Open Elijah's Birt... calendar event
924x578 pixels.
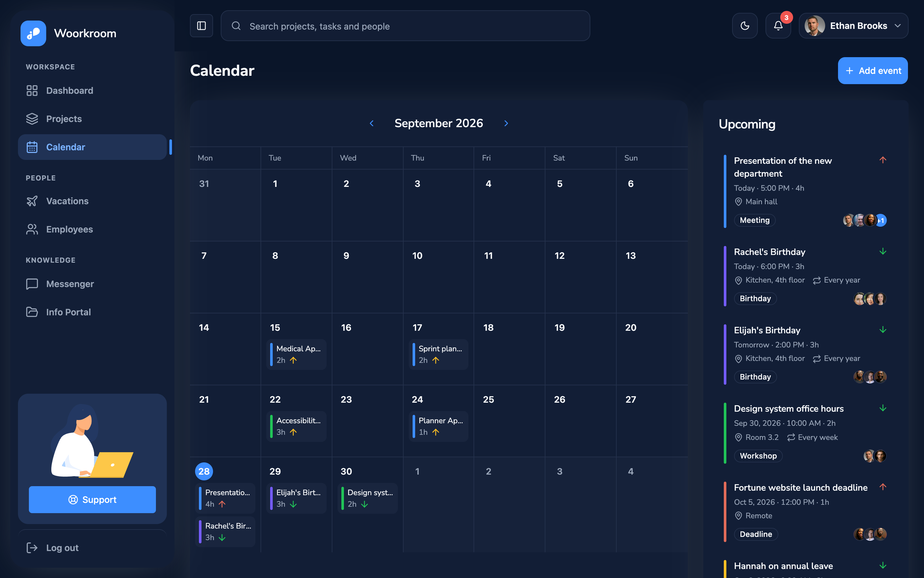297,498
